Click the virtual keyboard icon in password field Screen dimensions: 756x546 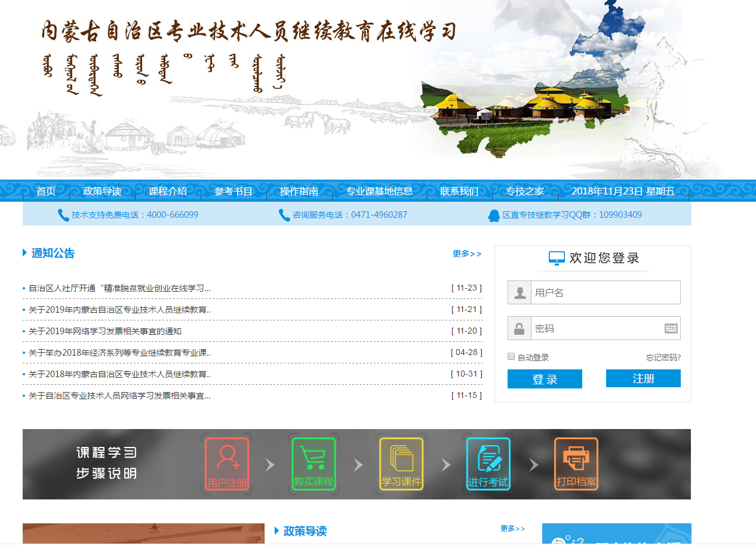(671, 328)
